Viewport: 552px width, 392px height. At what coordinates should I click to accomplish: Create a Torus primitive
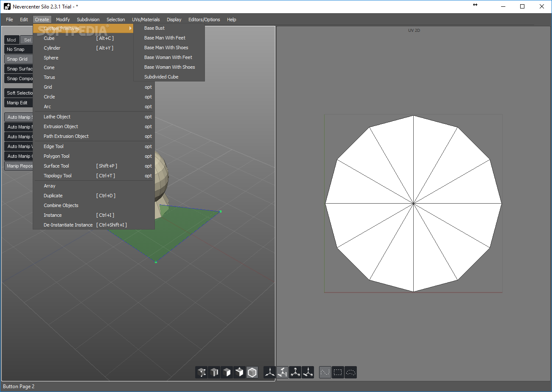coord(94,77)
